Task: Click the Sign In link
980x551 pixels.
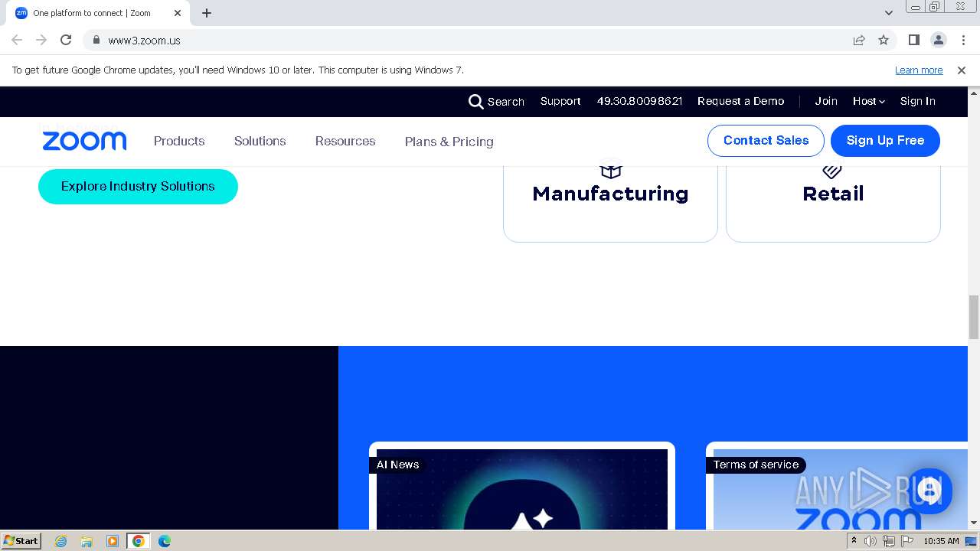Action: click(917, 101)
